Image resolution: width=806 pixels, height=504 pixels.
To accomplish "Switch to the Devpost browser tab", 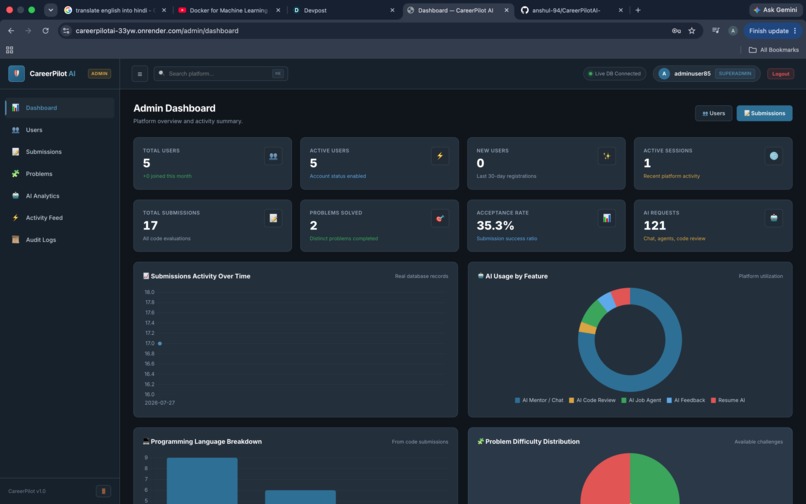I will coord(343,10).
